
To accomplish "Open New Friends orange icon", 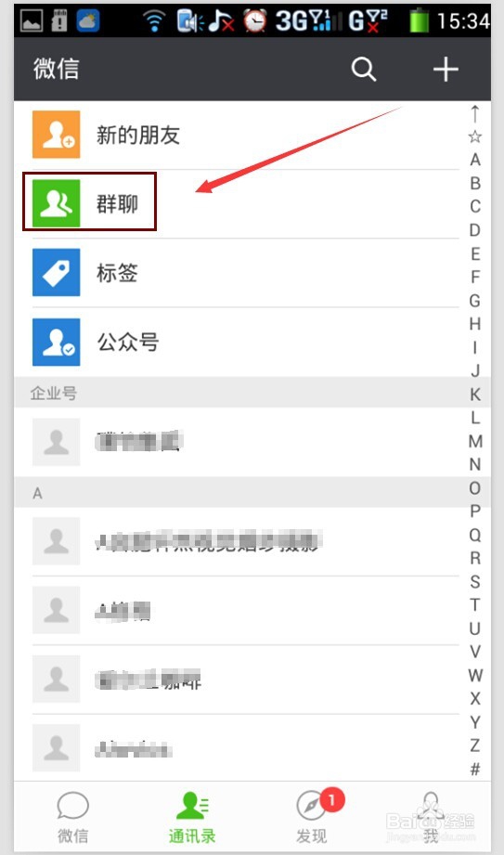I will (57, 135).
